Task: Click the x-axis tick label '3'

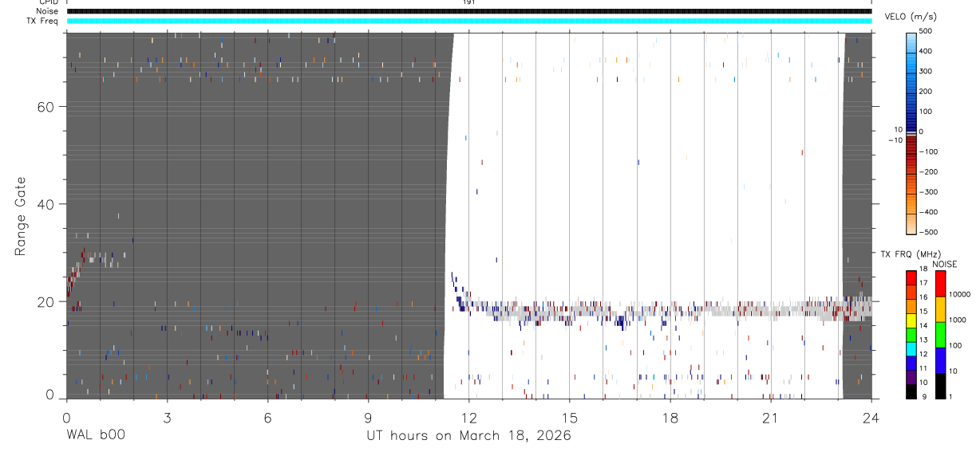Action: (167, 417)
